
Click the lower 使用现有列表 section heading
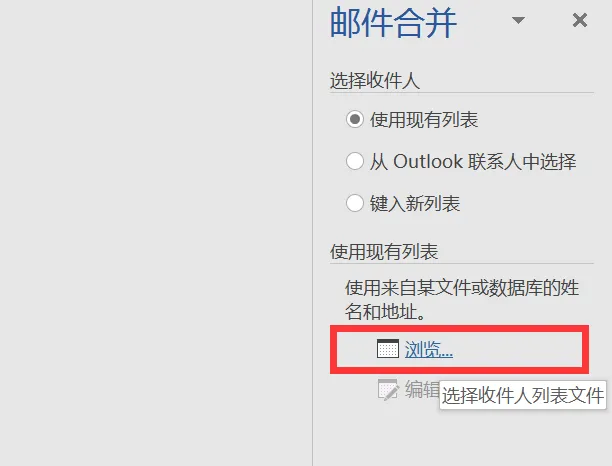[x=384, y=252]
